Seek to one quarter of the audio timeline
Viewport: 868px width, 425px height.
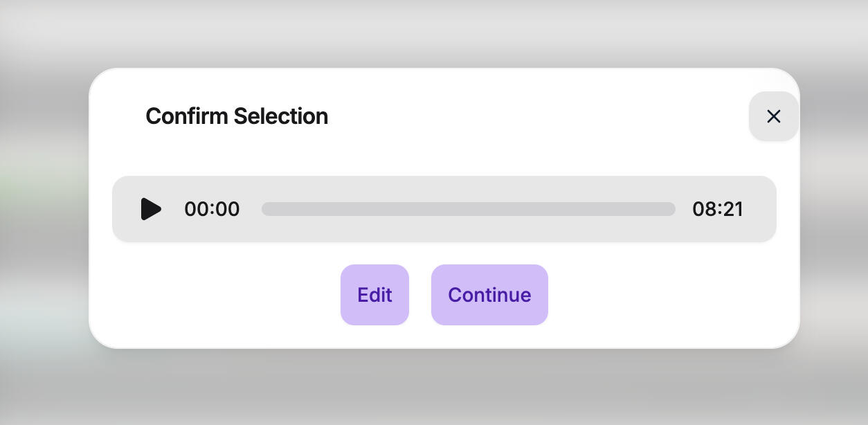point(365,209)
